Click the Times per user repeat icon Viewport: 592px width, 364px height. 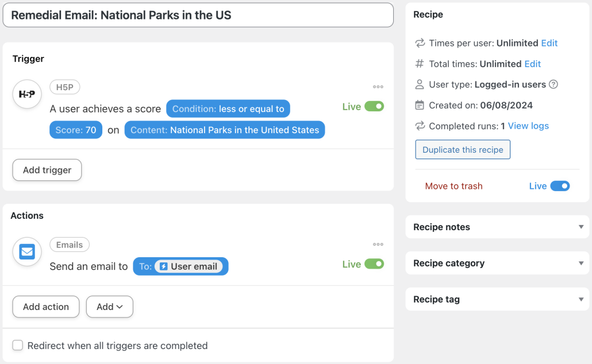[x=420, y=43]
